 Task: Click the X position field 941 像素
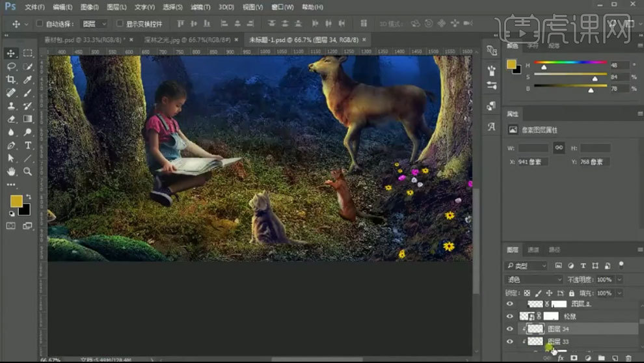click(531, 162)
